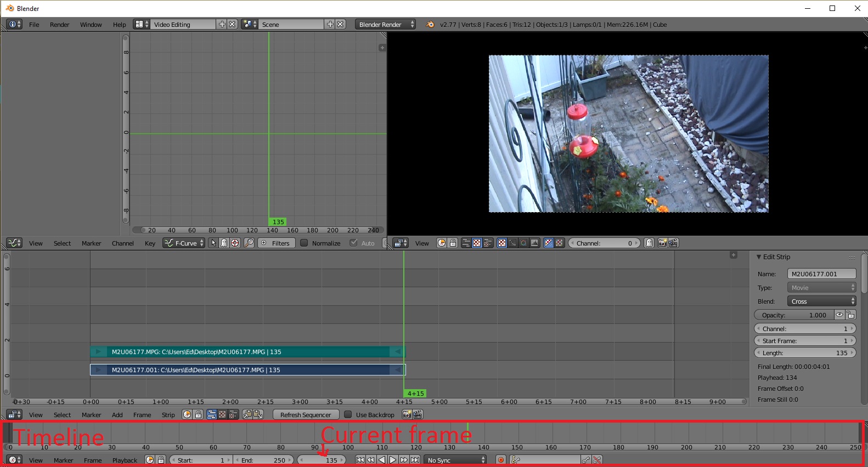
Task: Open the Blender Render engine dropdown
Action: pos(385,24)
